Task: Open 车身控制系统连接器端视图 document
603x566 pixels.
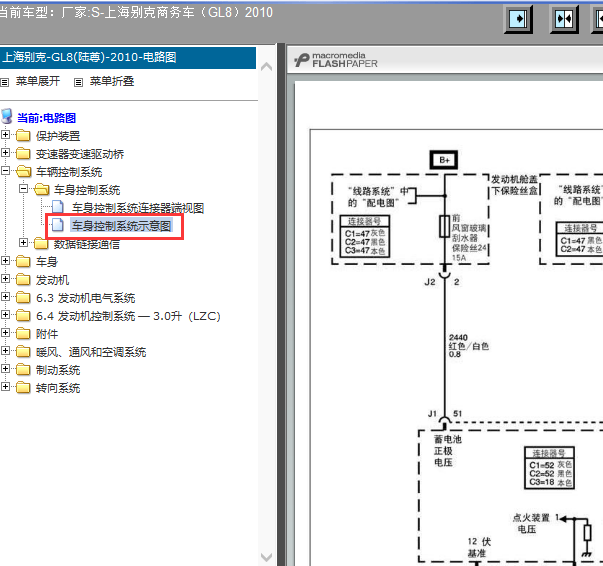Action: coord(138,208)
